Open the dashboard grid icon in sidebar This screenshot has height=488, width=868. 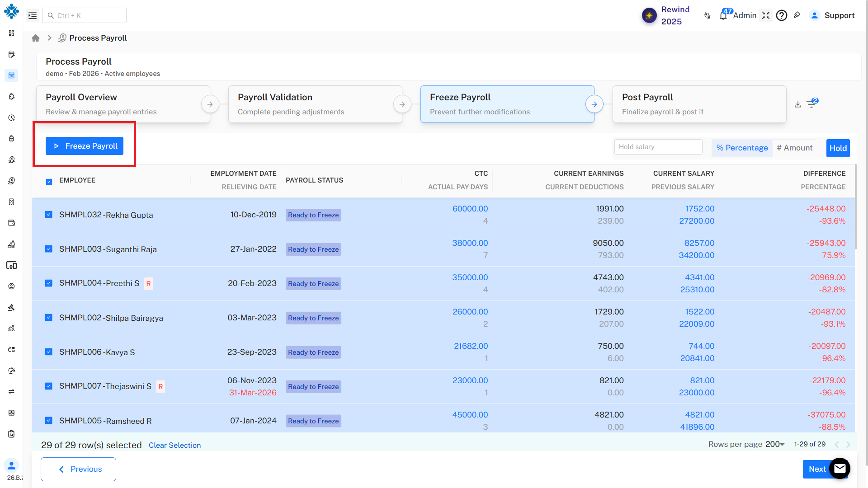point(11,33)
